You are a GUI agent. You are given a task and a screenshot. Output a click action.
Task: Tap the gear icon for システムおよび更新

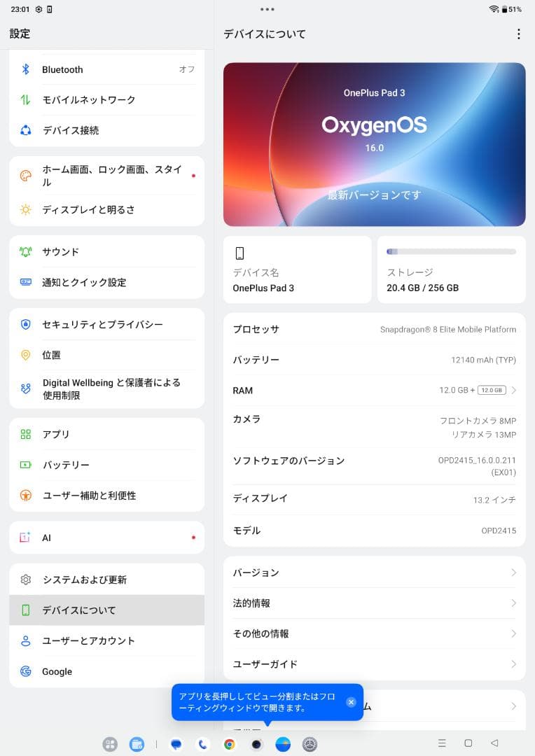coord(26,580)
